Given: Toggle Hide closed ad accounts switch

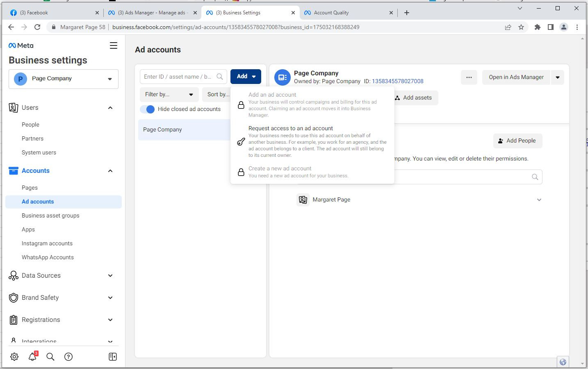Looking at the screenshot, I should [x=147, y=109].
